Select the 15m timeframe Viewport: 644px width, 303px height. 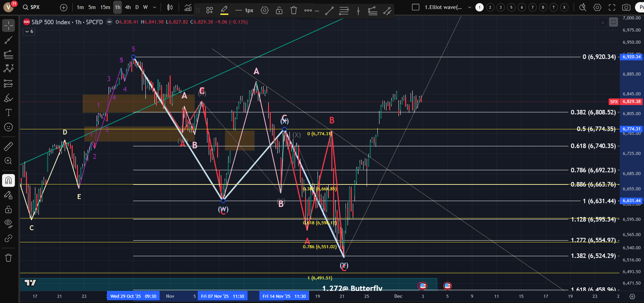(105, 7)
